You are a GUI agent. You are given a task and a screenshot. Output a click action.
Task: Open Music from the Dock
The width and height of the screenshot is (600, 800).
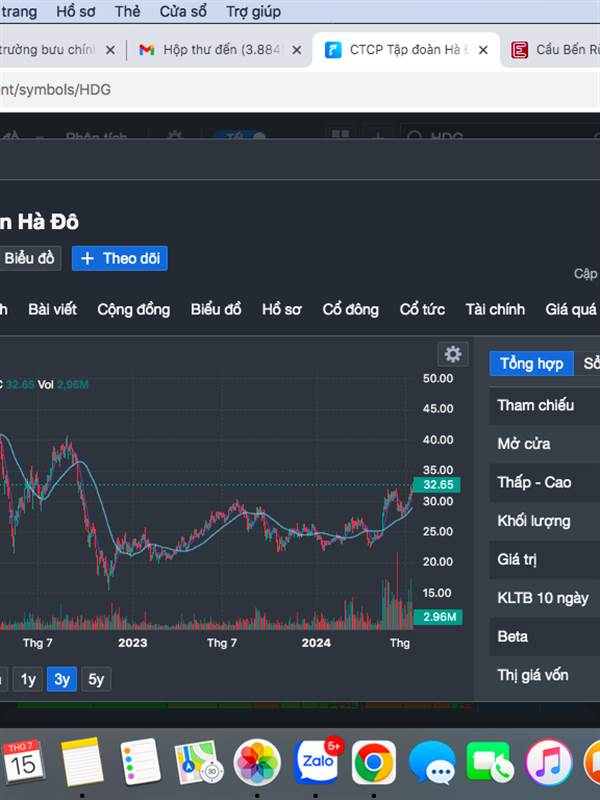tap(549, 762)
